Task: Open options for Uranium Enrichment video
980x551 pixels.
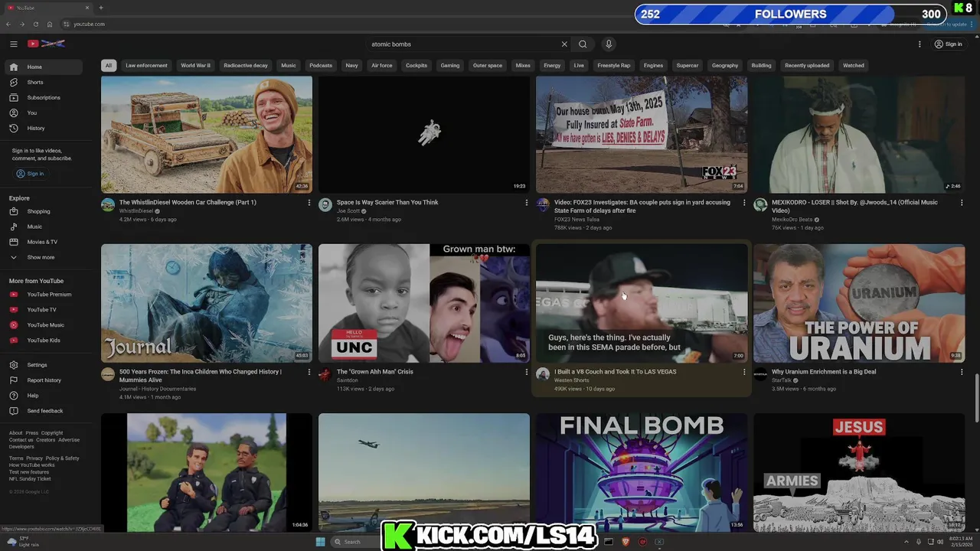Action: click(962, 372)
